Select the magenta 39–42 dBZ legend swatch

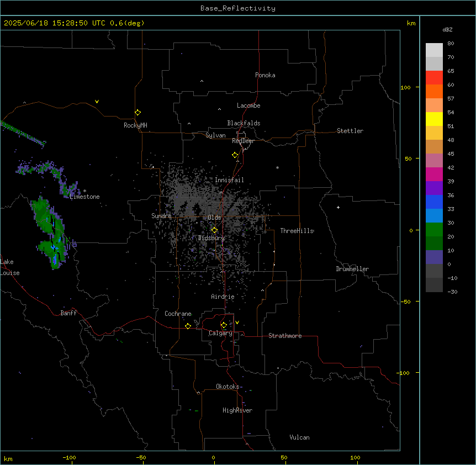pyautogui.click(x=434, y=174)
